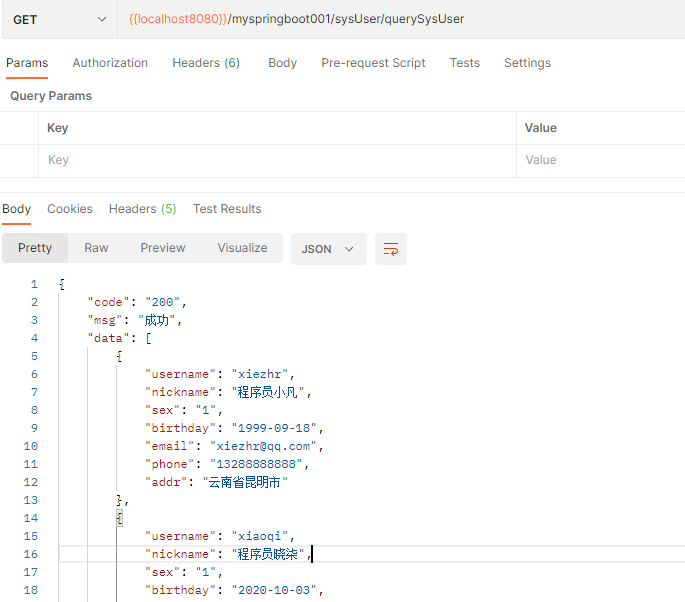The image size is (685, 602).
Task: Click the wrap lines icon
Action: pos(391,249)
